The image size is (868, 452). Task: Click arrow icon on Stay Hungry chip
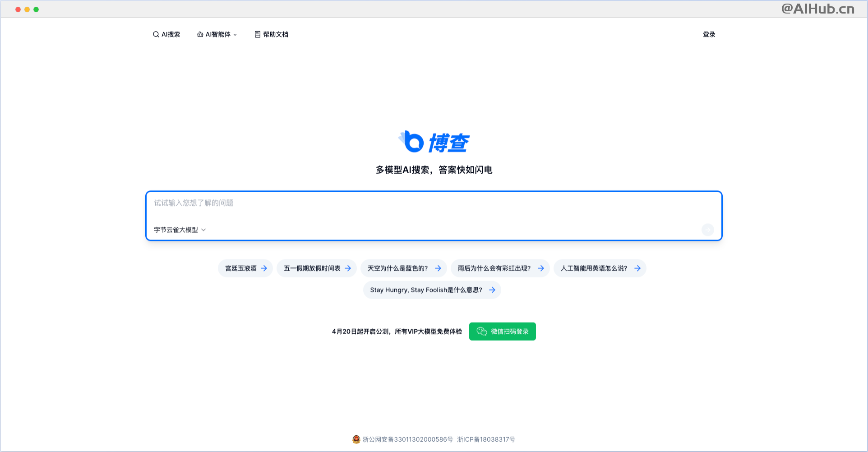point(492,290)
